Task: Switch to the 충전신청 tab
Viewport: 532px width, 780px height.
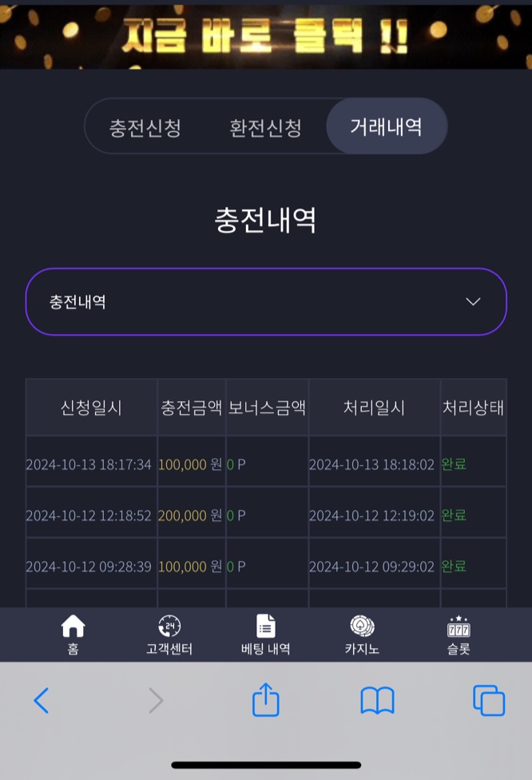Action: pyautogui.click(x=145, y=127)
